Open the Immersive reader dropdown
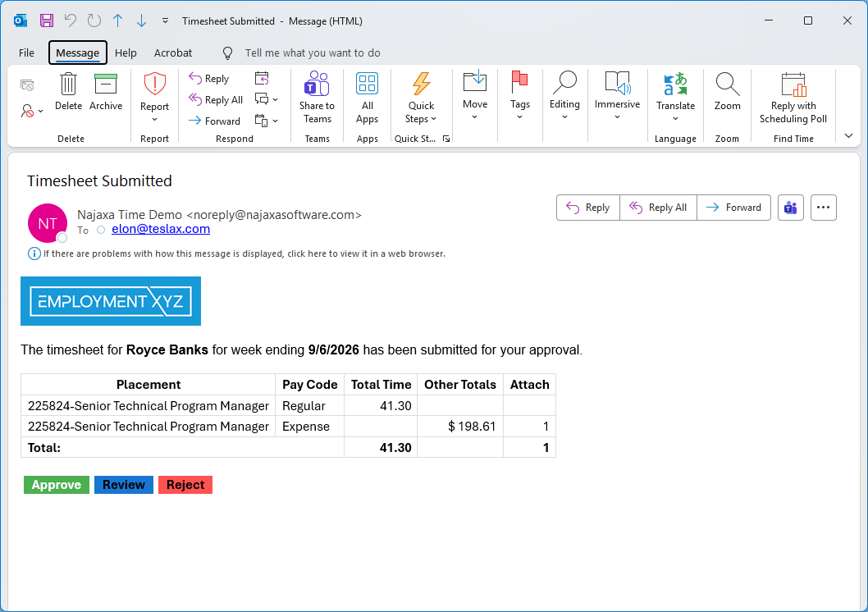Screen dimensions: 868x612 click(617, 96)
